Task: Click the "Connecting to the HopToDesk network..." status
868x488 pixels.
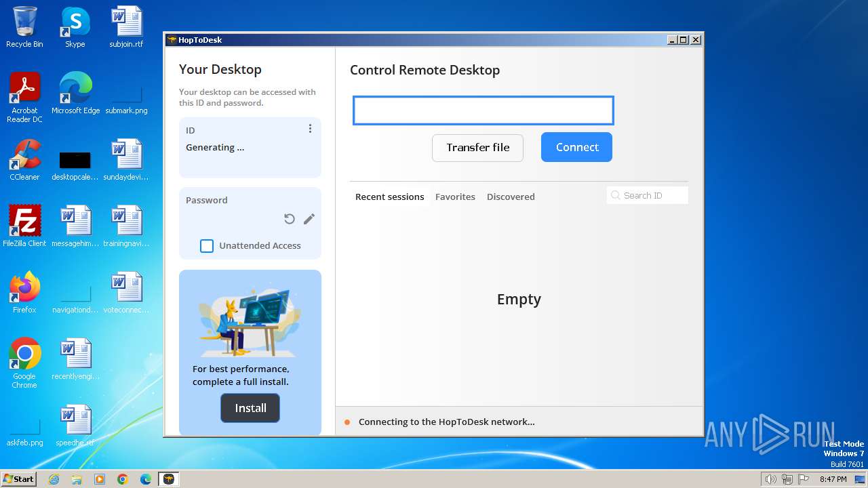Action: click(x=447, y=422)
